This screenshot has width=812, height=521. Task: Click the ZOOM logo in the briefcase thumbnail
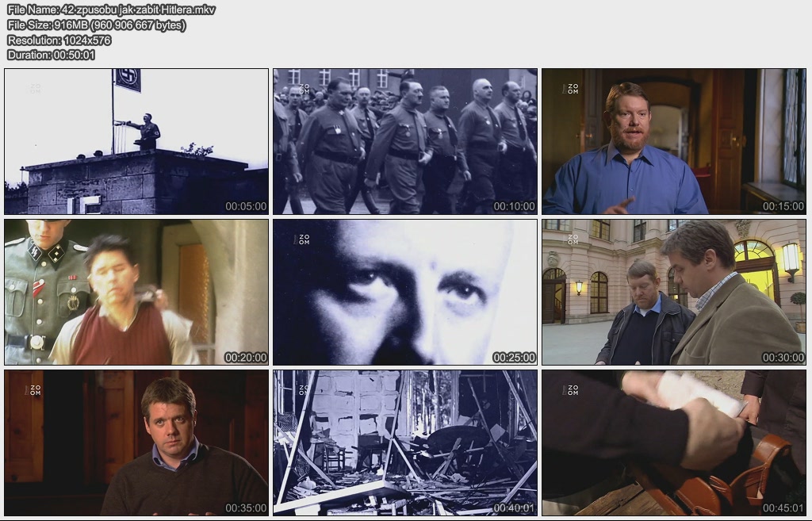(x=571, y=390)
